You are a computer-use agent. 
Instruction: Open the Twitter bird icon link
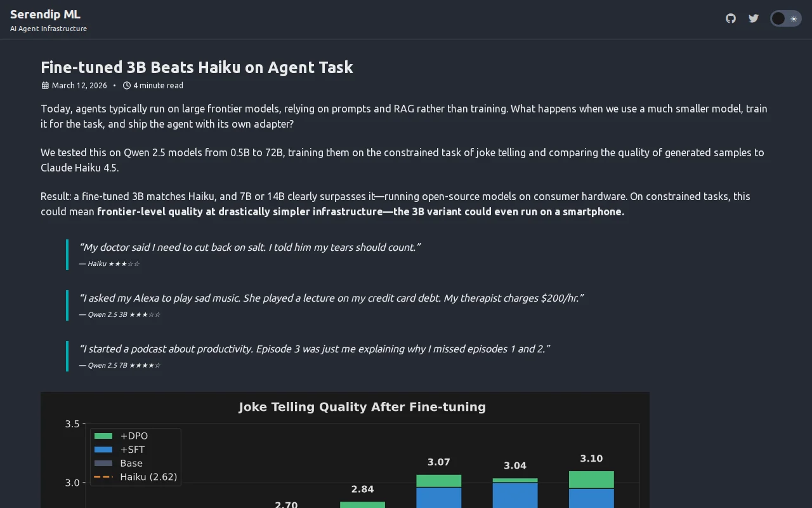[754, 18]
